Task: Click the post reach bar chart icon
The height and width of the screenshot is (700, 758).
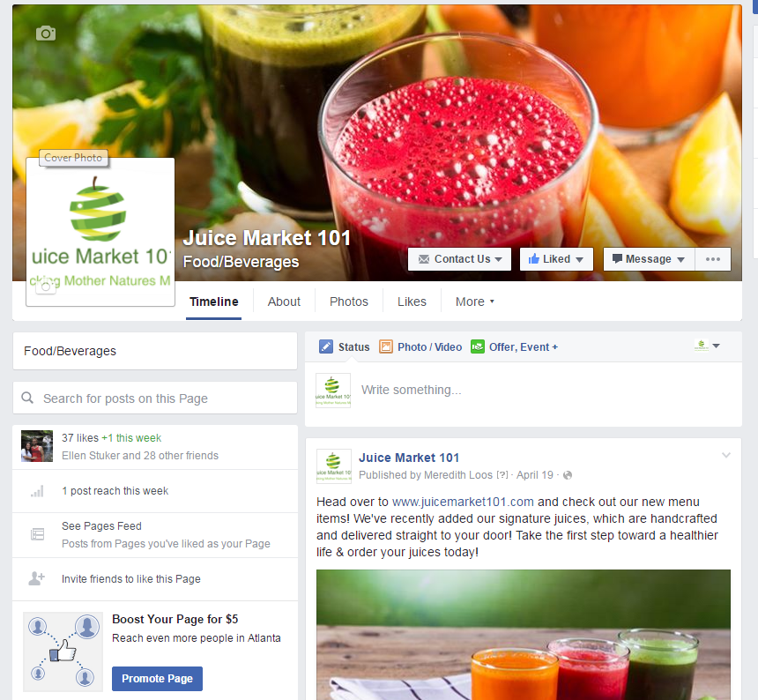Action: [37, 491]
